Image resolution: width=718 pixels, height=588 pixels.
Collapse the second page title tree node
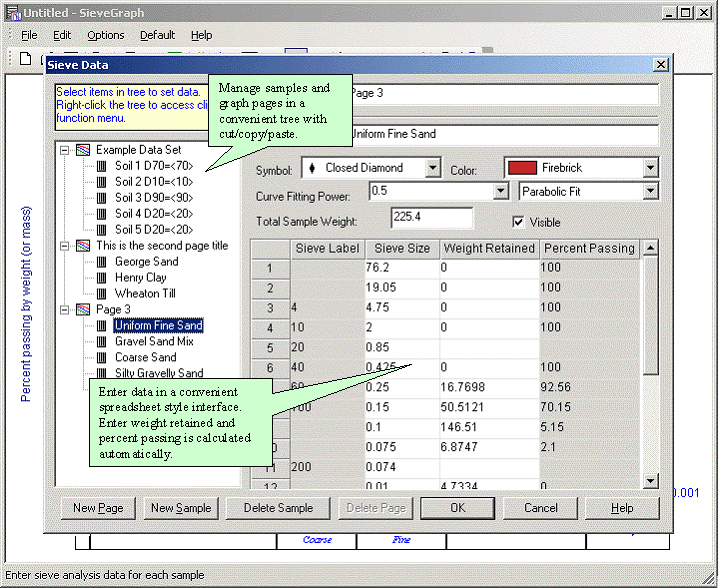(x=65, y=246)
